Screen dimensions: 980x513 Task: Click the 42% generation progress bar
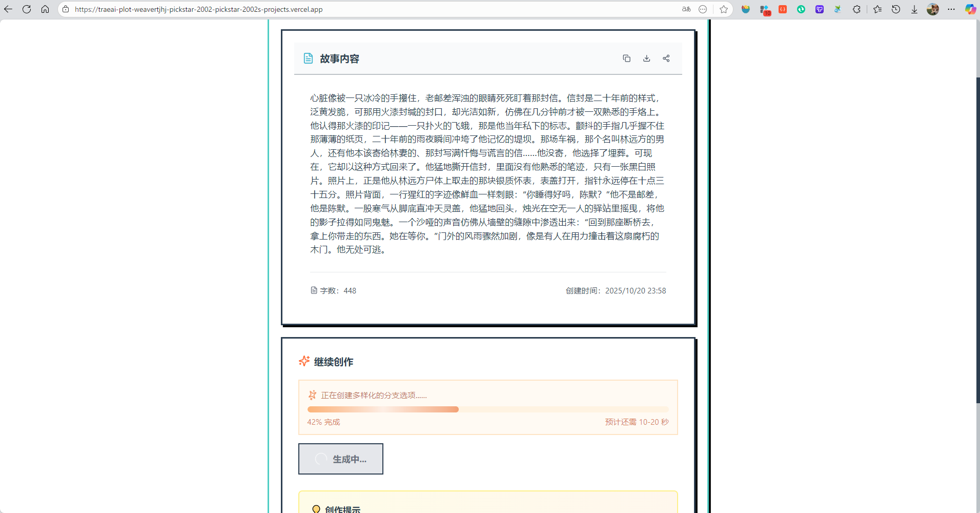(487, 409)
